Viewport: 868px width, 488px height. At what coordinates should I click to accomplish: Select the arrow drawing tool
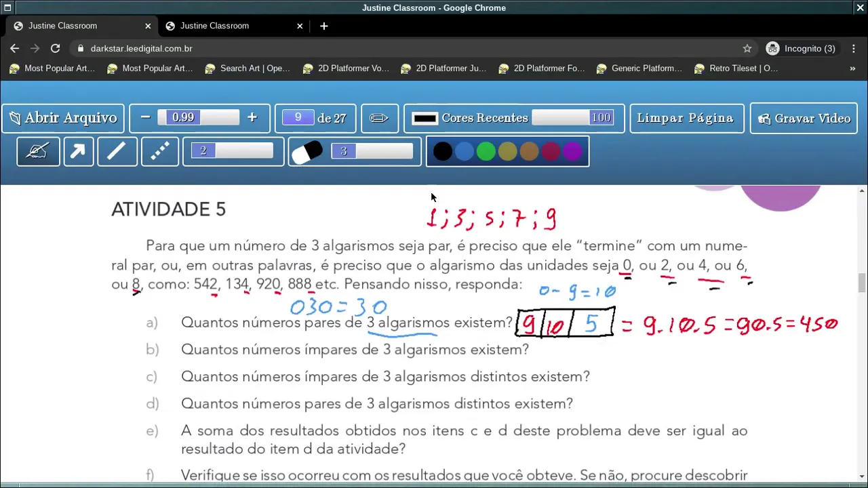[78, 152]
